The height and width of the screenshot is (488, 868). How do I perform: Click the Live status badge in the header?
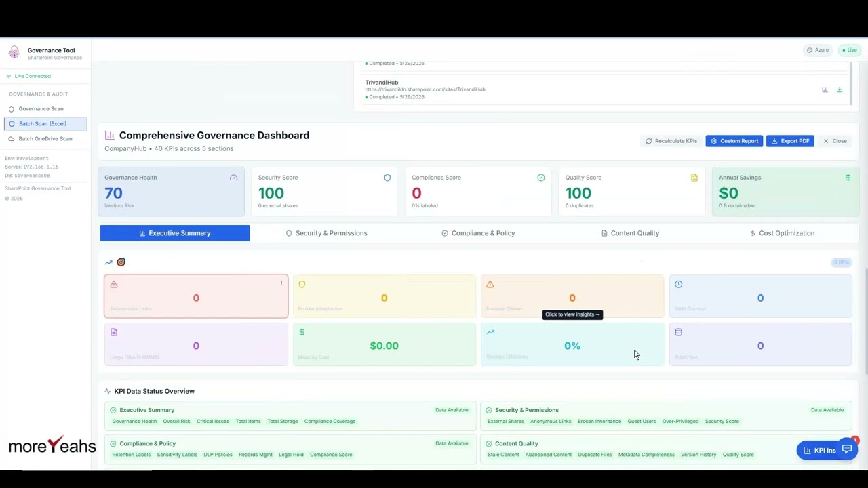click(x=849, y=50)
